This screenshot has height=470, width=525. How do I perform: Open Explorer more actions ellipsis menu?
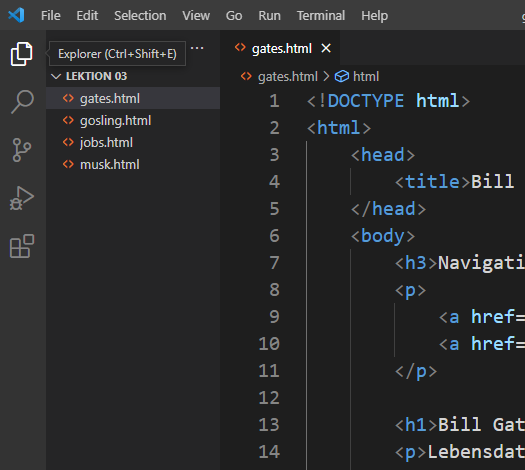tap(197, 48)
